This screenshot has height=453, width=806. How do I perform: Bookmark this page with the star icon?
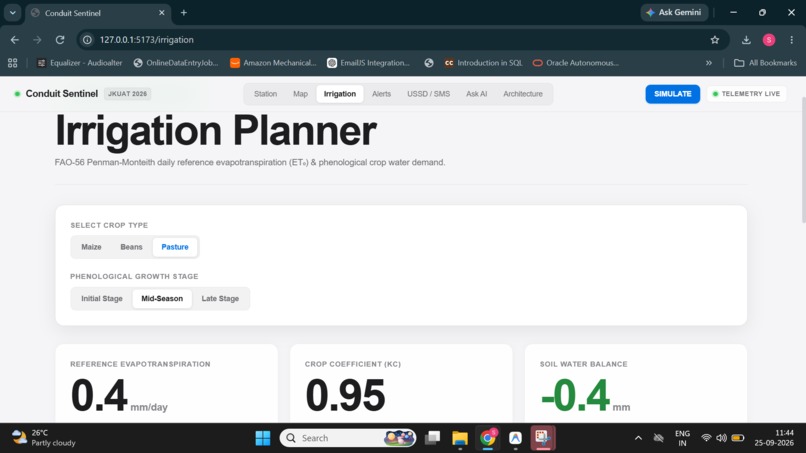(715, 40)
